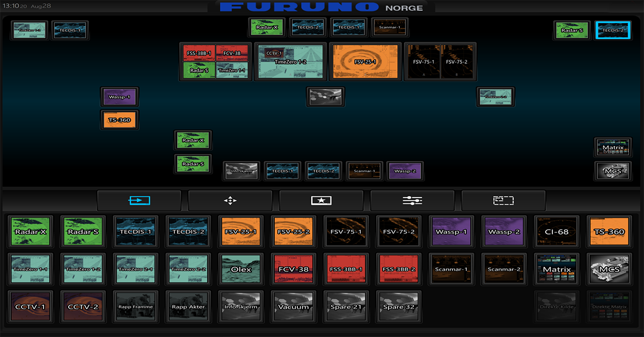Select the FSS-3BB-1 quad-view cell

199,53
